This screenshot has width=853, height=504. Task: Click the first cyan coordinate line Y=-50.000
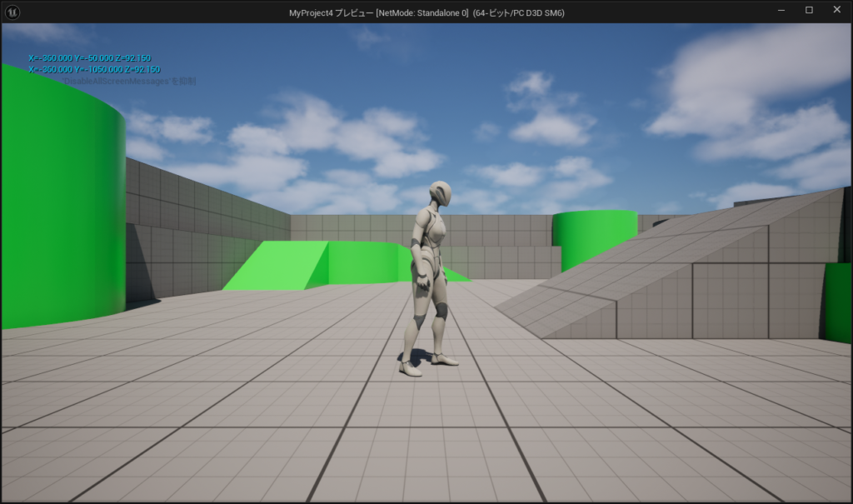click(x=89, y=58)
